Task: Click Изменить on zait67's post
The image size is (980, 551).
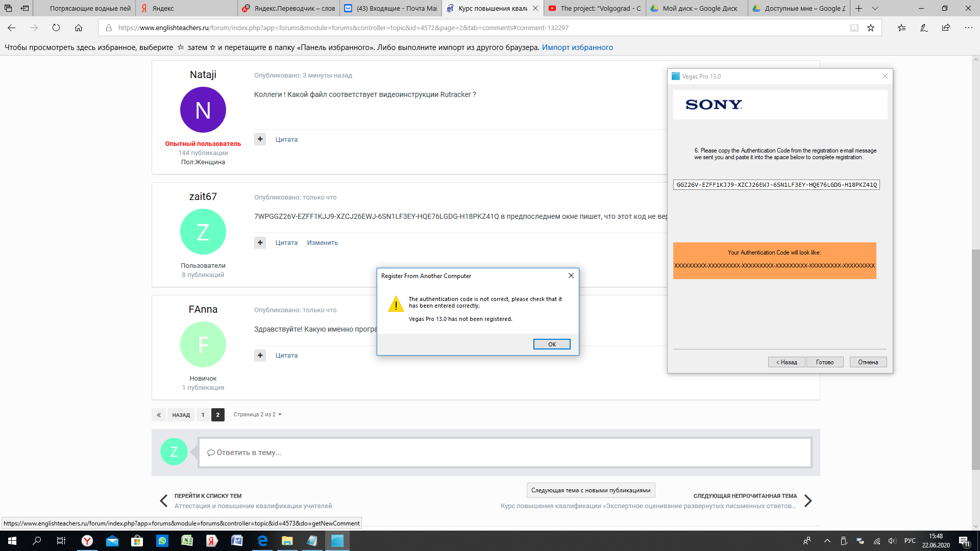Action: coord(323,243)
